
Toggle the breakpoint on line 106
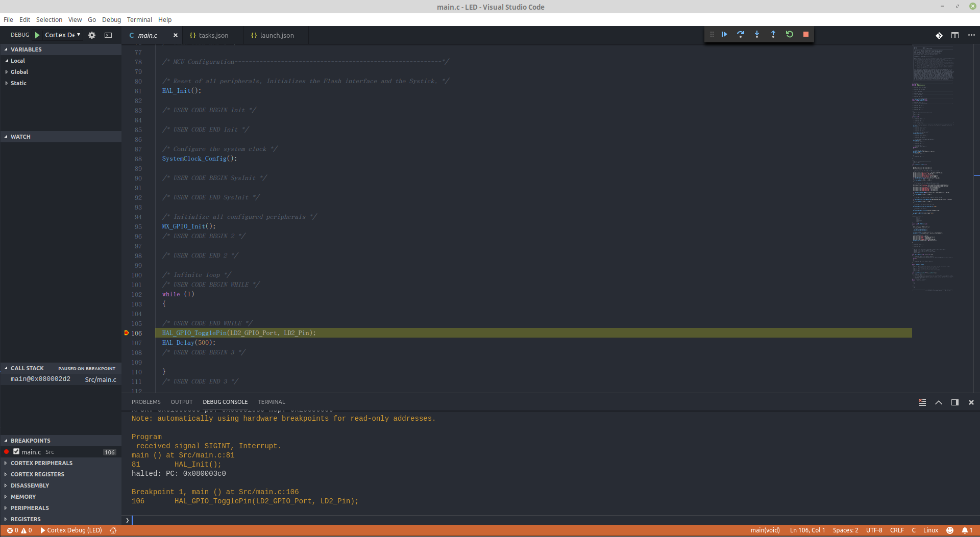(127, 333)
